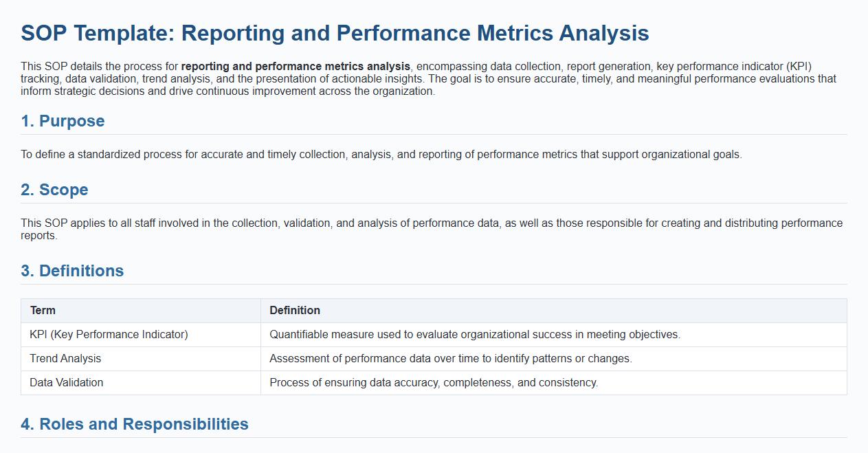Screen dimensions: 868x453
Task: Click the '4. Roles and Responsibilities' heading
Action: tap(135, 424)
